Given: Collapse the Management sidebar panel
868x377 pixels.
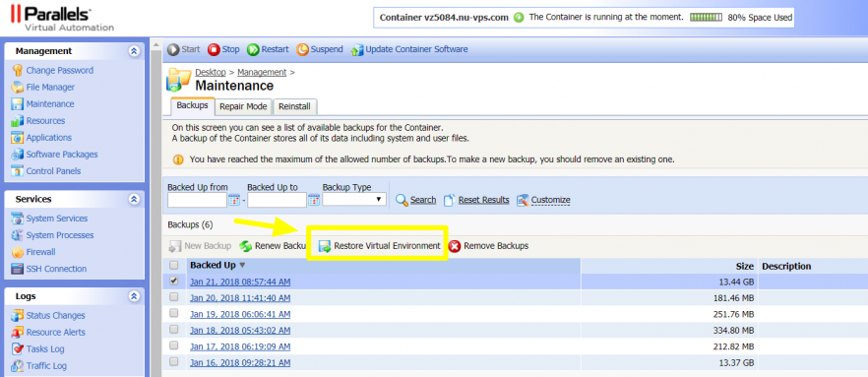Looking at the screenshot, I should (134, 51).
